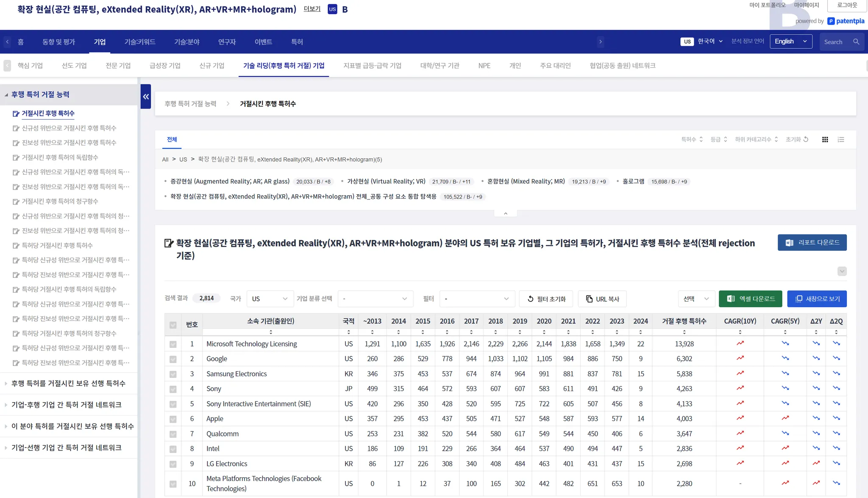The image size is (868, 498).
Task: Check the Google row checkbox
Action: (x=173, y=359)
